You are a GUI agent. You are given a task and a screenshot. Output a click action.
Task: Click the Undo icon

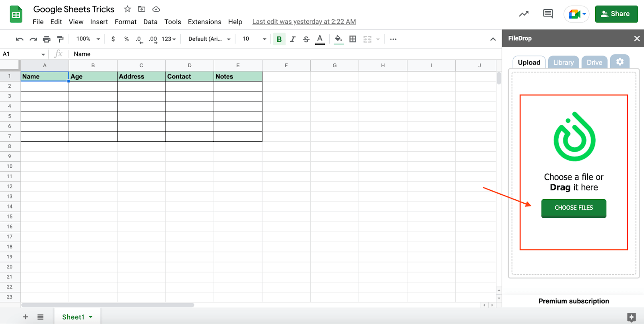point(20,39)
